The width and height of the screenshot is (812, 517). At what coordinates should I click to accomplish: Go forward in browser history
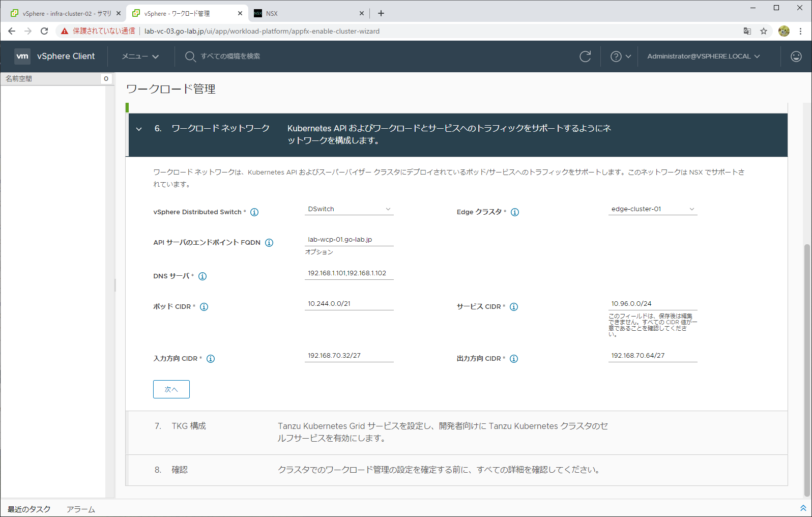(x=28, y=31)
